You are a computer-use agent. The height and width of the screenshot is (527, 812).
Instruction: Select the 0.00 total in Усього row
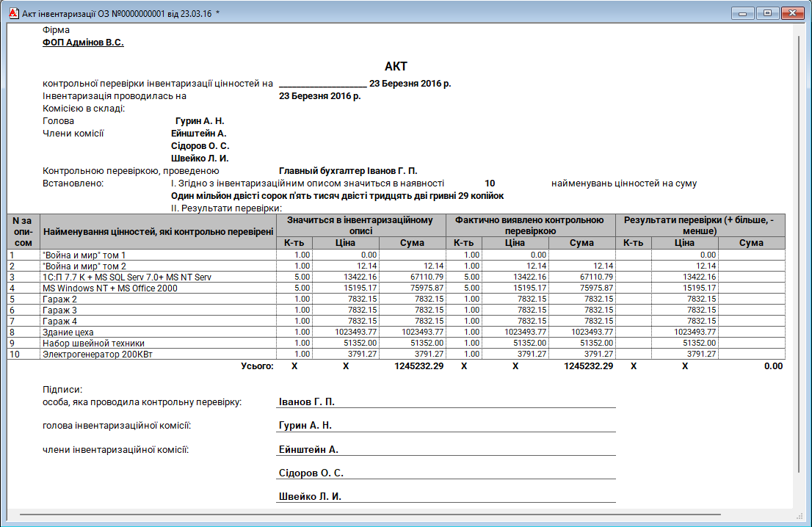pyautogui.click(x=772, y=366)
